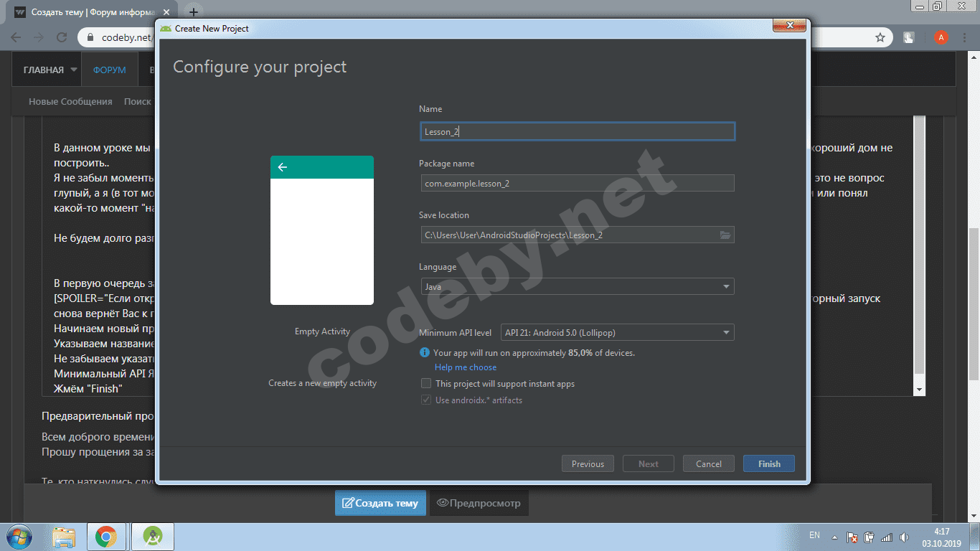This screenshot has width=980, height=551.
Task: Bookmark this page with the star icon
Action: click(880, 37)
